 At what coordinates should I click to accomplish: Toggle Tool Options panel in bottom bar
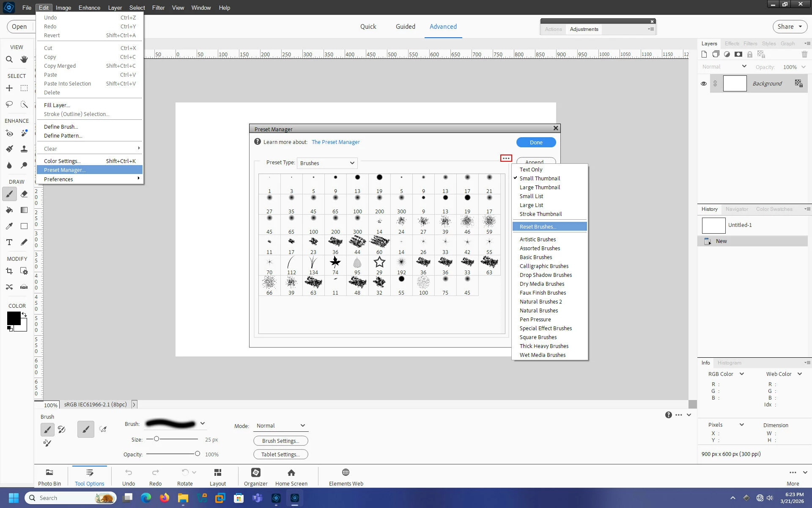(x=89, y=477)
